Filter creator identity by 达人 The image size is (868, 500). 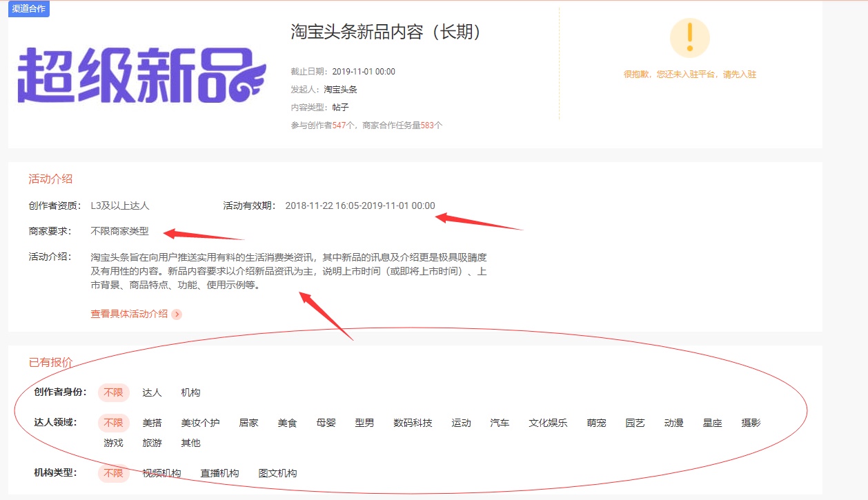point(152,392)
